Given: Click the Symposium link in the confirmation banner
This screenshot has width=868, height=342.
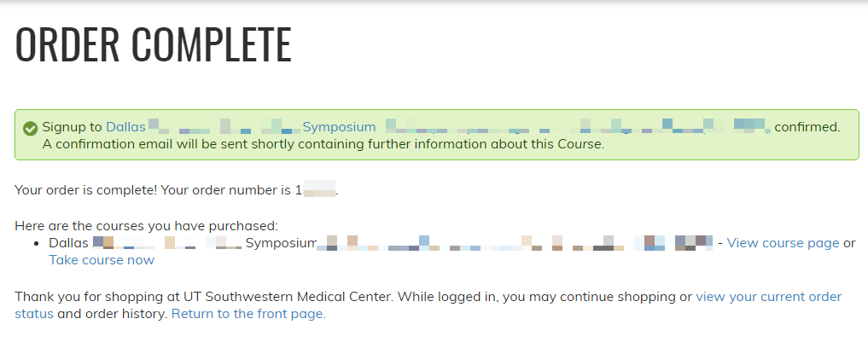Looking at the screenshot, I should (x=339, y=127).
